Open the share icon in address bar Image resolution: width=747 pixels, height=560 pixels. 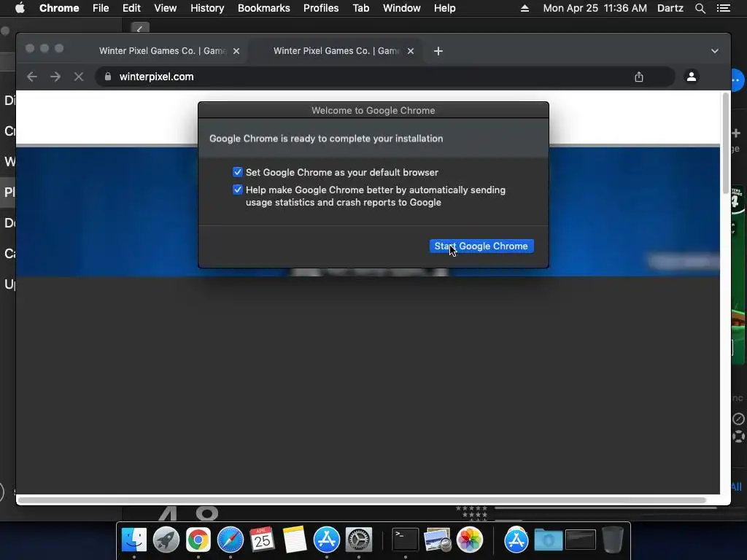[x=639, y=77]
